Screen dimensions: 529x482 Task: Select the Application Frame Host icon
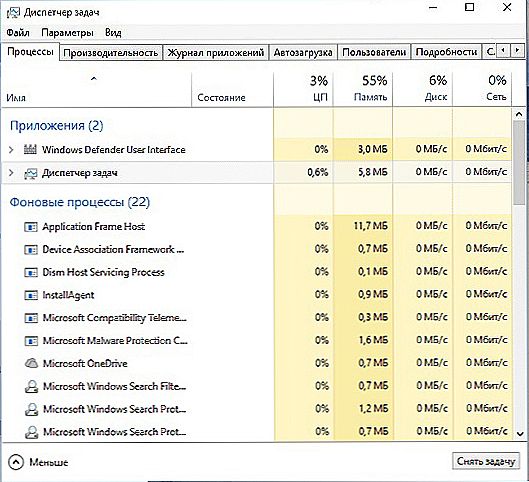tap(31, 227)
